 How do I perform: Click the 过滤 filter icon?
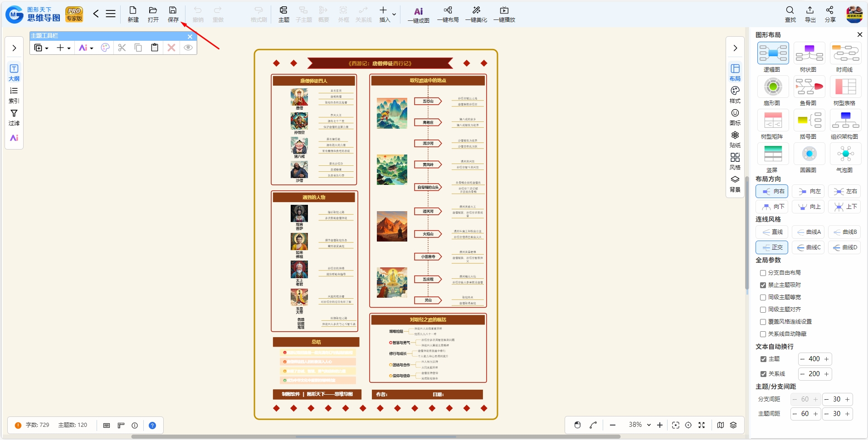14,113
